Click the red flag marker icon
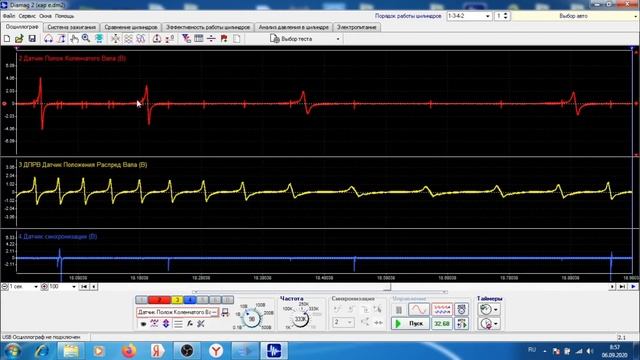640x360 pixels. click(224, 39)
